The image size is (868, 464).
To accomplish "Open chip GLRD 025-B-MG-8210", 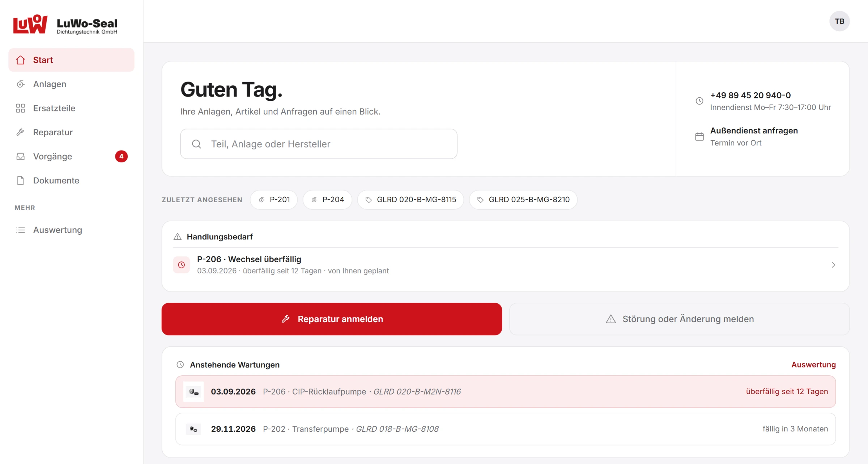I will pyautogui.click(x=523, y=200).
